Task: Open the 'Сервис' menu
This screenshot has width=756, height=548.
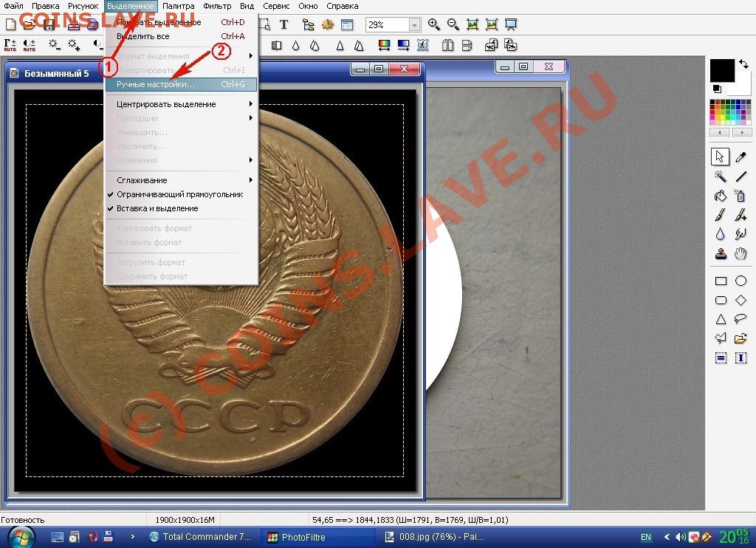Action: [x=276, y=6]
